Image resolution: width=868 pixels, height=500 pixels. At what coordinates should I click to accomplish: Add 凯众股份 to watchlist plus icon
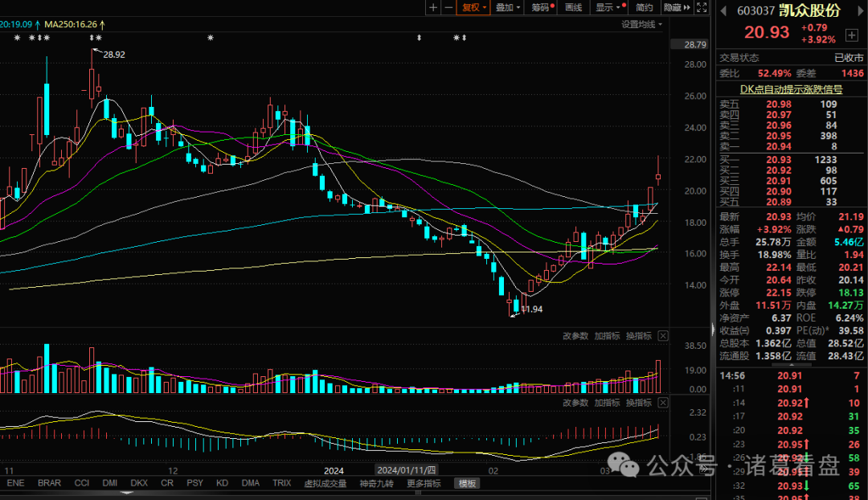[851, 35]
